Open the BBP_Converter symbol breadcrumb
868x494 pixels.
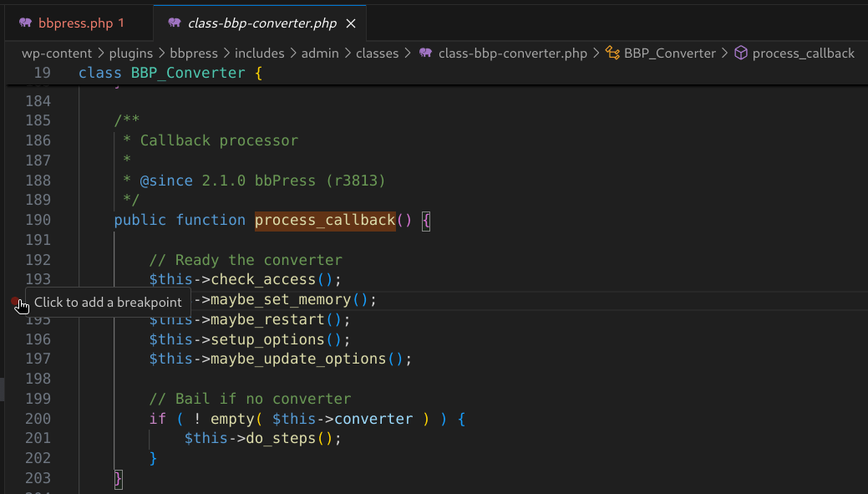coord(670,53)
